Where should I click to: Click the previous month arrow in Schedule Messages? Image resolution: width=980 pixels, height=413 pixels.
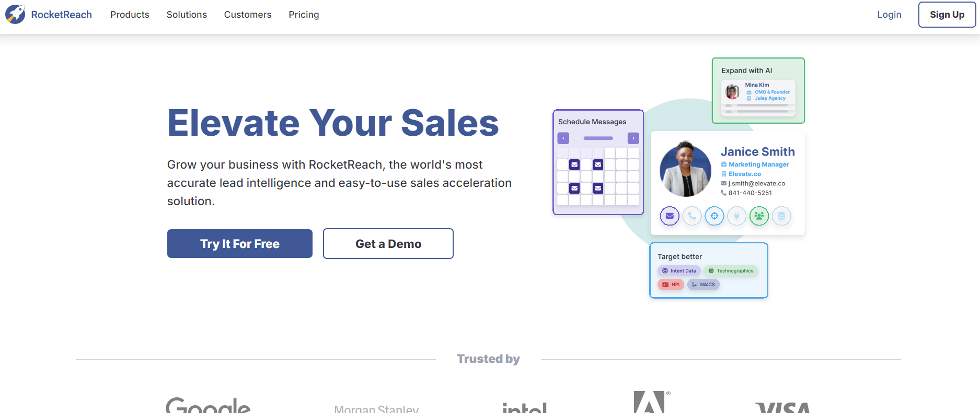tap(563, 138)
